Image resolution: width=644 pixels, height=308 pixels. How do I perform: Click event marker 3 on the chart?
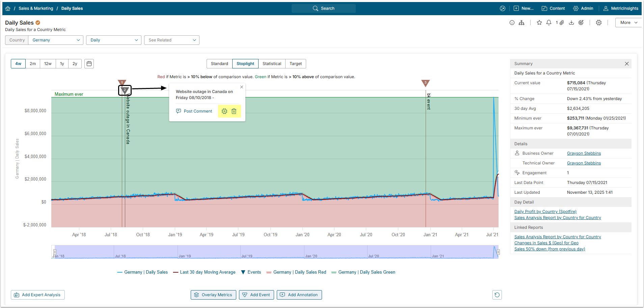point(426,83)
